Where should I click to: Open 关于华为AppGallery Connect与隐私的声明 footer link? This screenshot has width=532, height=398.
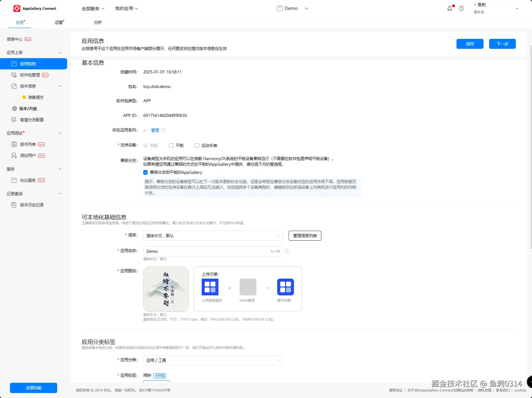(x=440, y=390)
